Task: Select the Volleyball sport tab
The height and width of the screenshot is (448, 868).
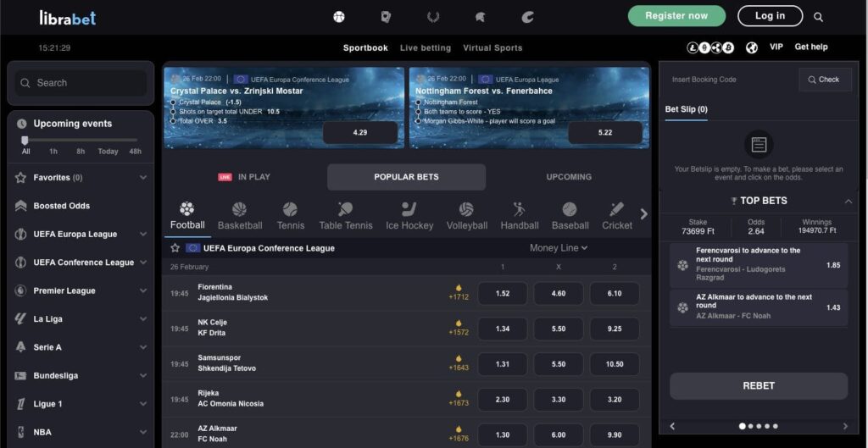Action: click(467, 216)
